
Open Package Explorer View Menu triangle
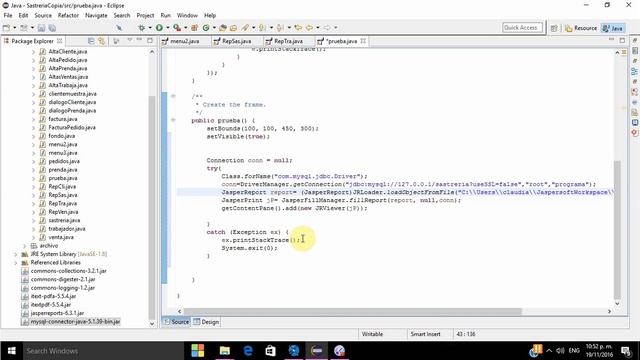click(129, 40)
